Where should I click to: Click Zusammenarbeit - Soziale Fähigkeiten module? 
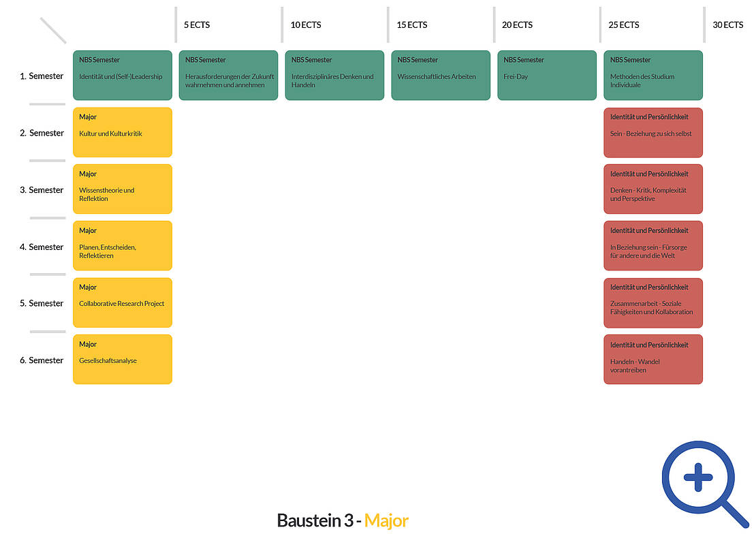[x=653, y=302]
